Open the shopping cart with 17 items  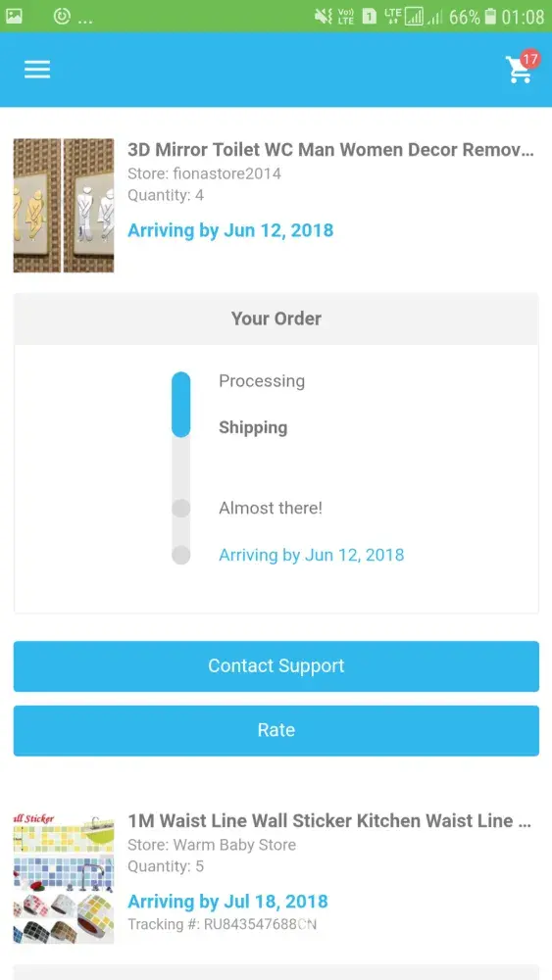pos(520,68)
